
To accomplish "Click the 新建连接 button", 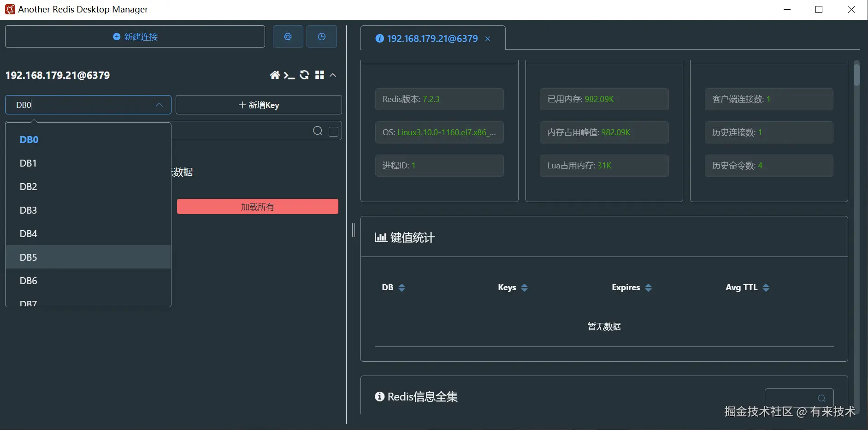I will tap(135, 36).
